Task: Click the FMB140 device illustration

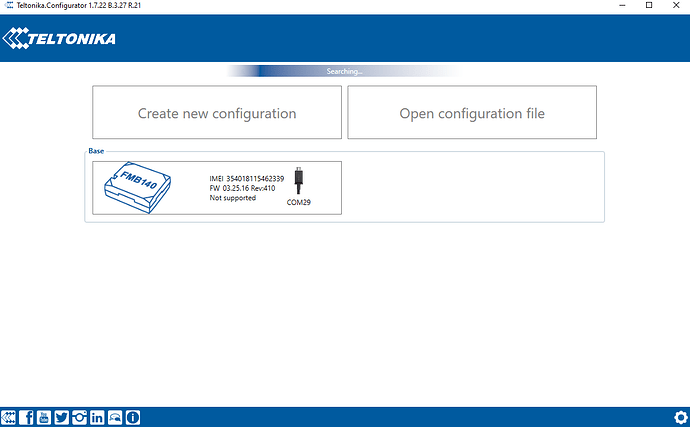Action: [x=138, y=188]
